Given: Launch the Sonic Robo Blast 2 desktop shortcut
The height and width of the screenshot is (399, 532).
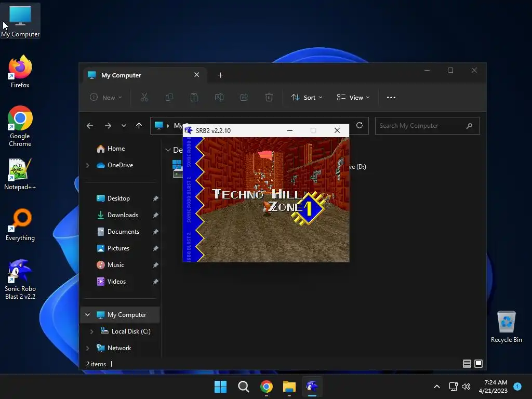Looking at the screenshot, I should [20, 279].
